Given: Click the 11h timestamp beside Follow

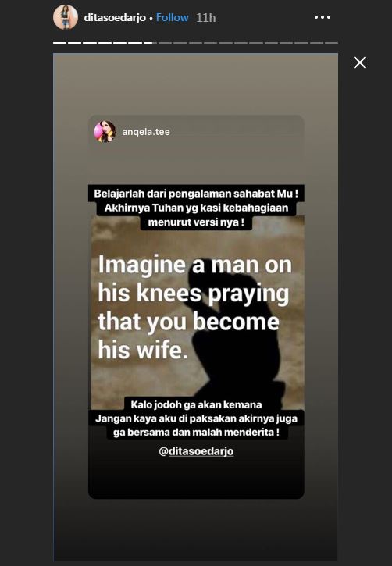Looking at the screenshot, I should 205,18.
